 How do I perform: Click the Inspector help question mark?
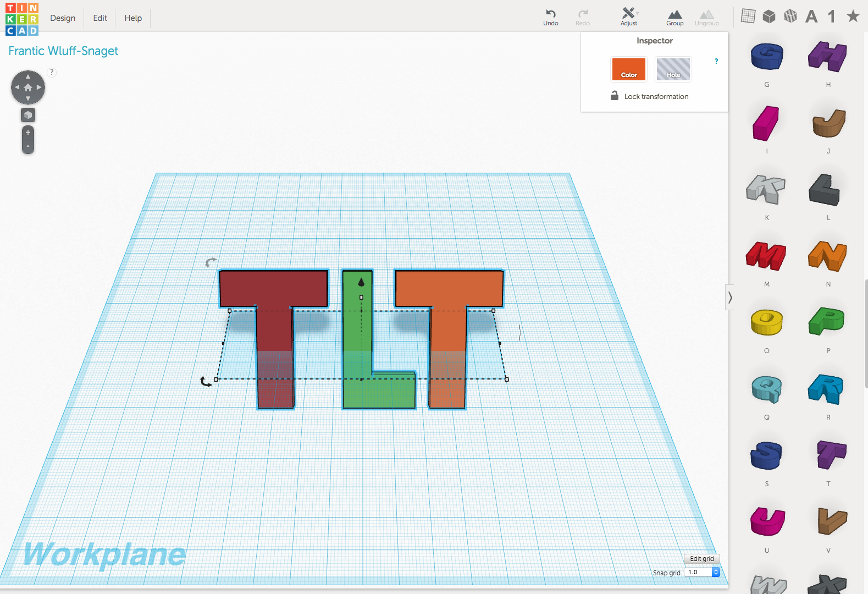(x=716, y=61)
